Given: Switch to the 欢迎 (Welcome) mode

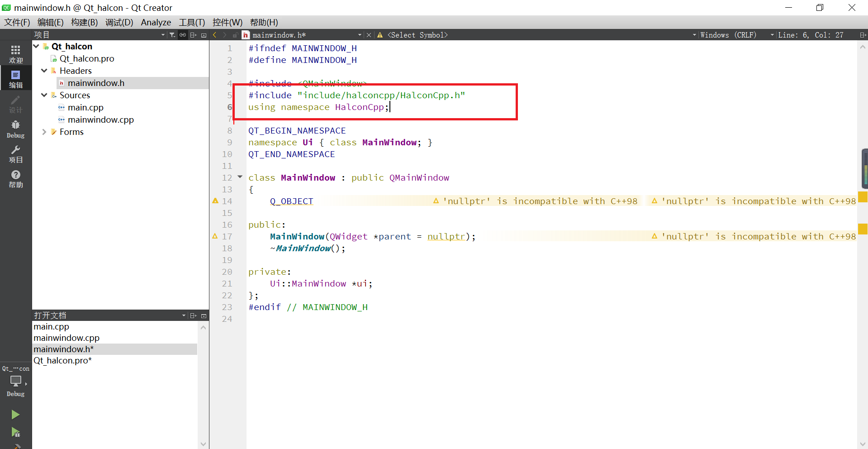Looking at the screenshot, I should 15,53.
